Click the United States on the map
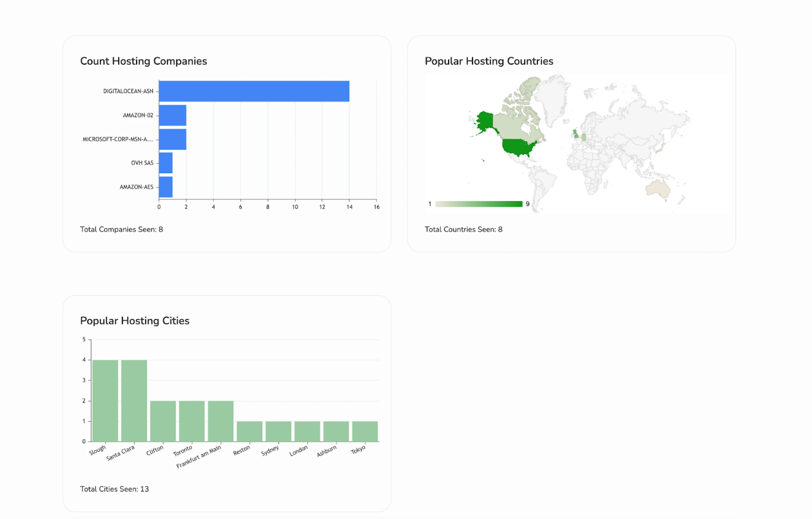This screenshot has width=812, height=519. click(x=518, y=147)
